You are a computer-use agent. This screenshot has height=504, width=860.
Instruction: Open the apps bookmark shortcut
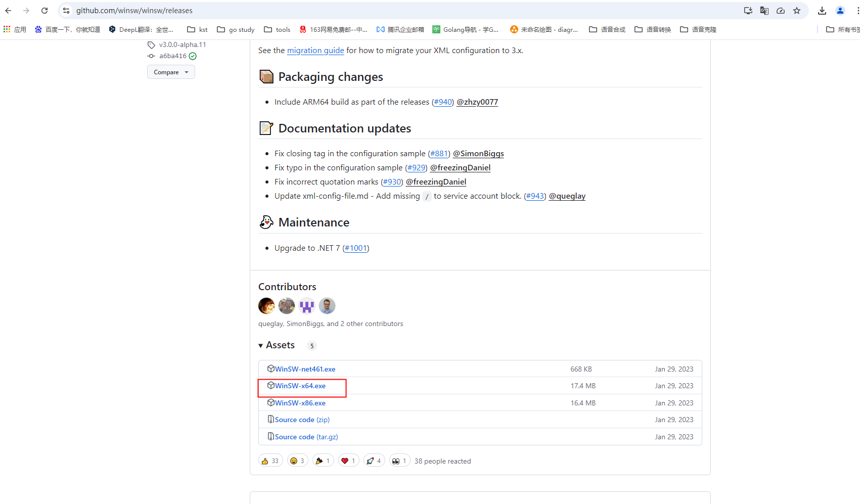tap(15, 29)
